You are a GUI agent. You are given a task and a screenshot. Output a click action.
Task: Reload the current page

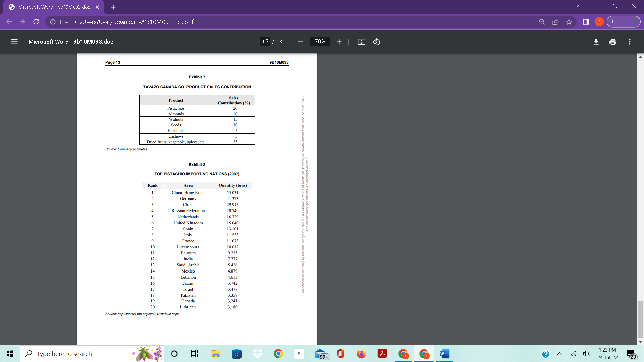(36, 22)
